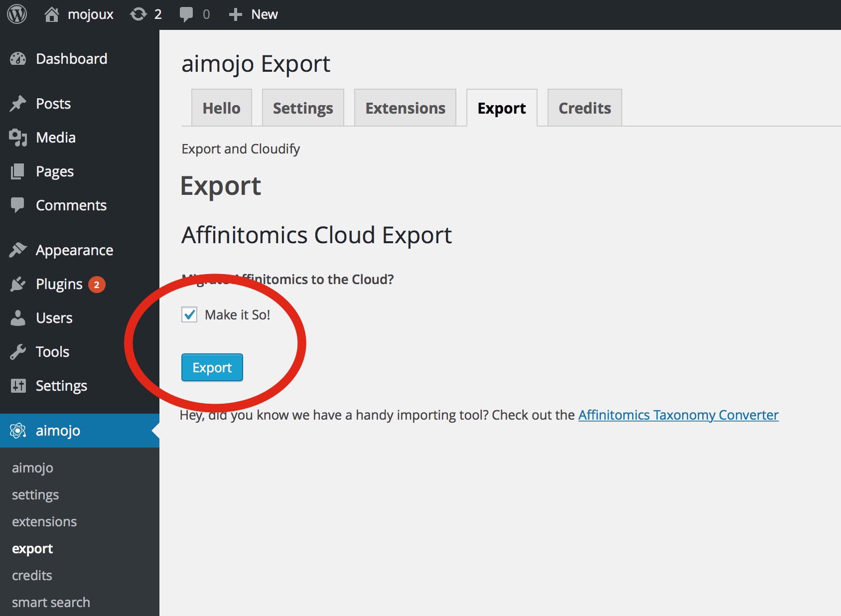Screen dimensions: 841x616
Task: Click the Appearance paintbrush icon
Action: (18, 250)
